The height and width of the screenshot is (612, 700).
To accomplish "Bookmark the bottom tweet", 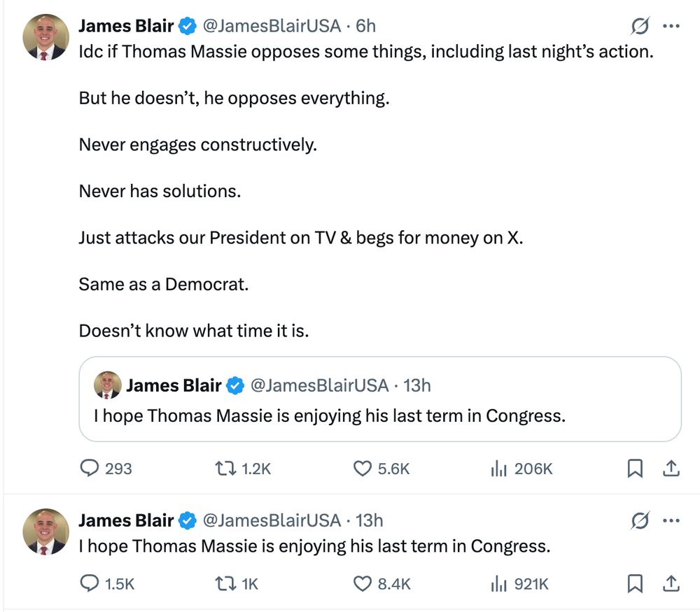I will (635, 583).
